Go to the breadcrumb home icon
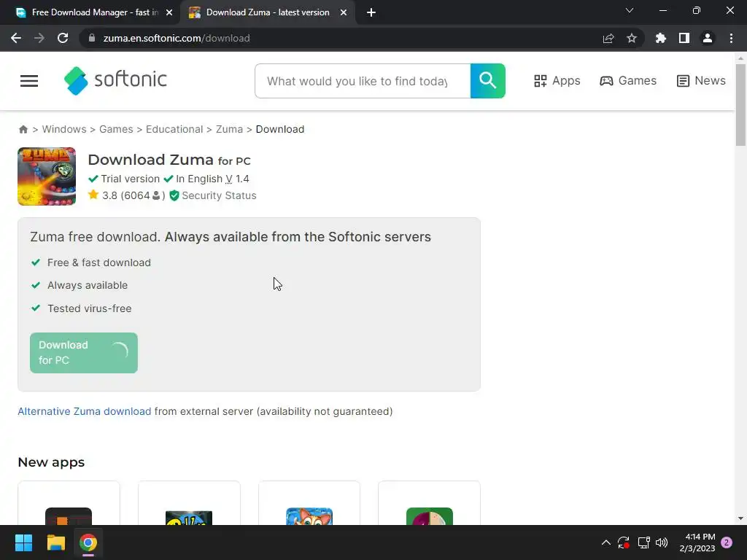Image resolution: width=747 pixels, height=560 pixels. (x=23, y=130)
